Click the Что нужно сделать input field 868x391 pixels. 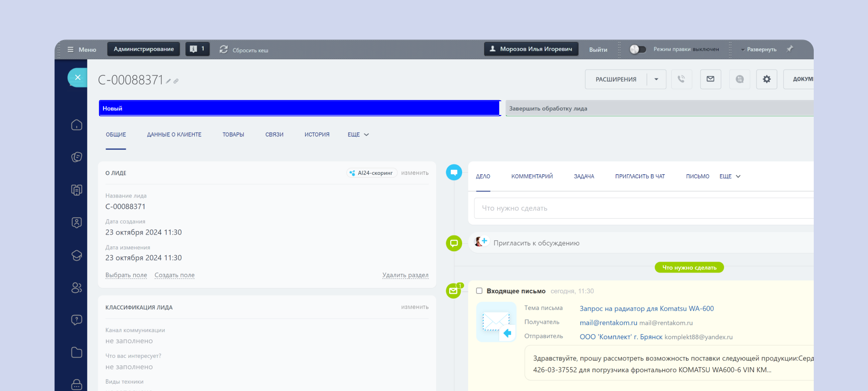tap(641, 208)
